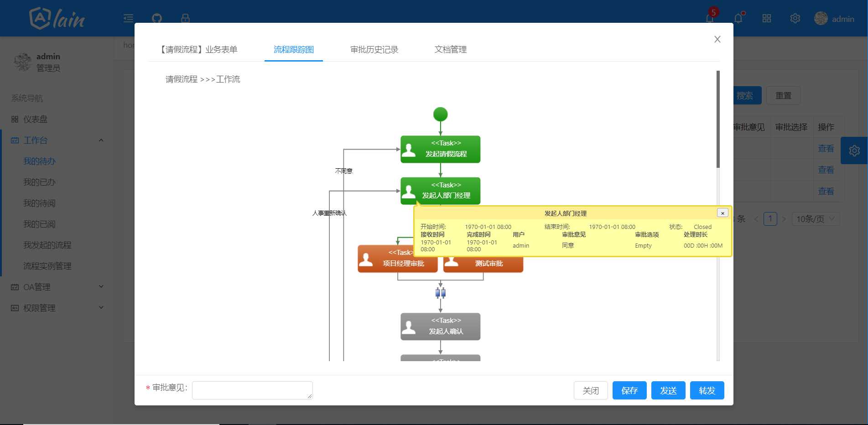Close the modal dialog with X

point(717,39)
